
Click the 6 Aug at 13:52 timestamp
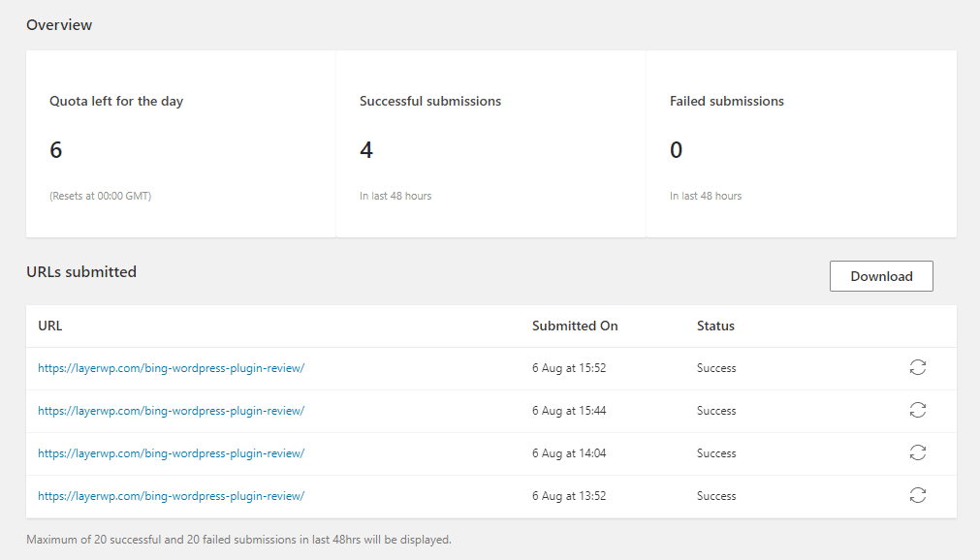point(569,496)
